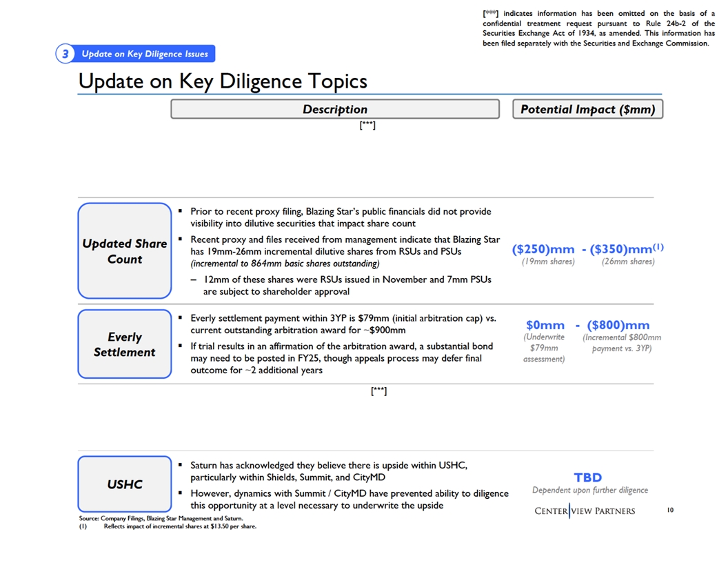Select the "Update on Key Diligence Issues" tag
Image resolution: width=728 pixels, height=563 pixels.
click(x=144, y=55)
